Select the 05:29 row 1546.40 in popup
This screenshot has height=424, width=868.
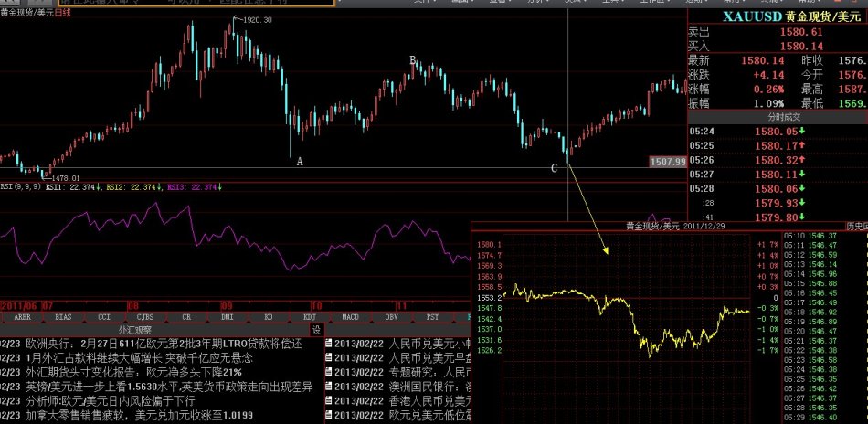click(x=811, y=417)
